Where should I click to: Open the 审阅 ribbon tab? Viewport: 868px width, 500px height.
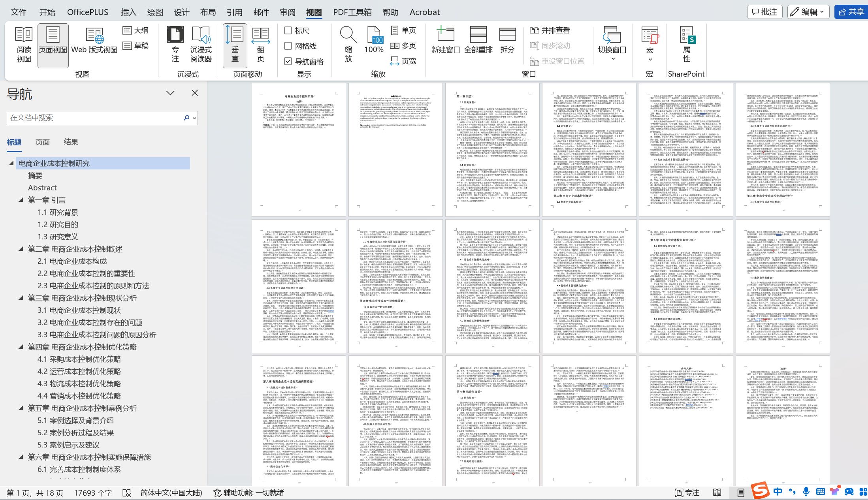click(287, 12)
